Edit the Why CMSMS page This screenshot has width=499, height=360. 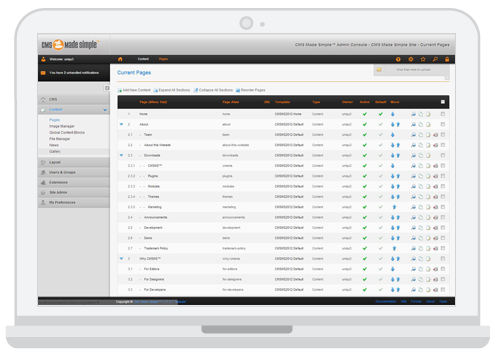428,259
